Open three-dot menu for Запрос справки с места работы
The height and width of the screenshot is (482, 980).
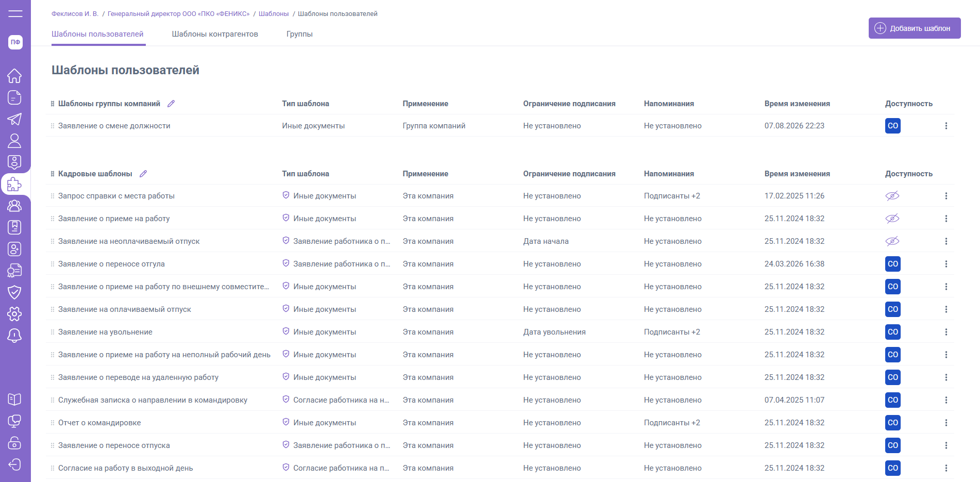pos(946,196)
